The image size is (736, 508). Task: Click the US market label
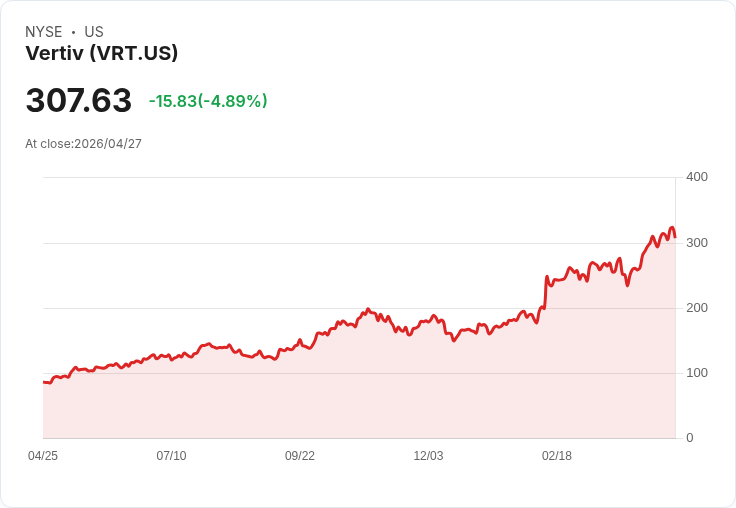click(94, 32)
